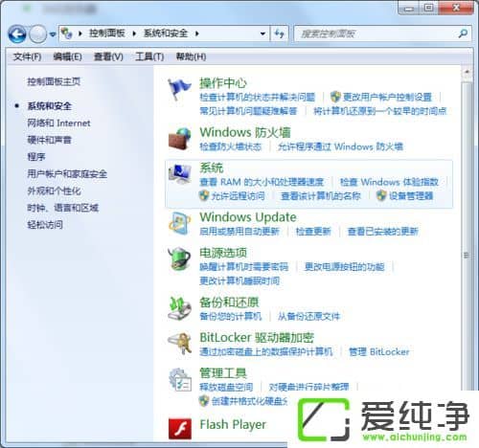Open the 系统 heading link
Screen dimensions: 479x448
pyautogui.click(x=211, y=168)
